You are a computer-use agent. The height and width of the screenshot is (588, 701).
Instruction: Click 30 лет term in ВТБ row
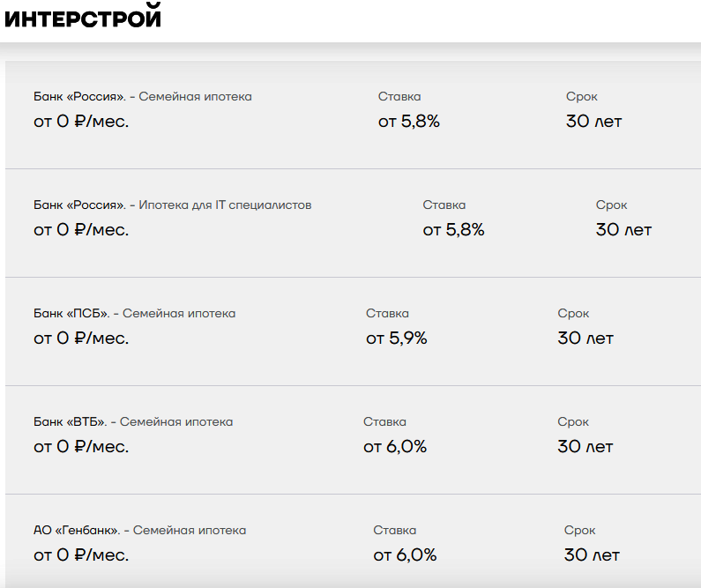(585, 447)
